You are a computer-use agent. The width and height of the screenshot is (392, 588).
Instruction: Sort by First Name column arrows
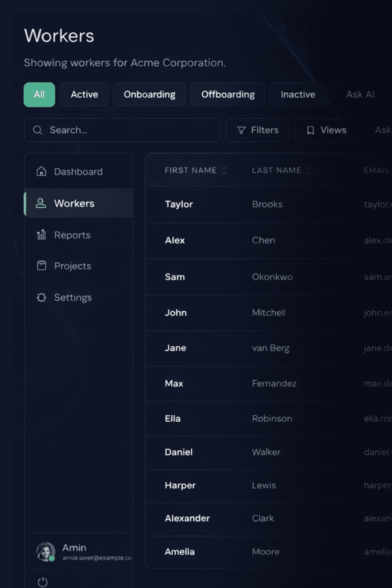224,170
